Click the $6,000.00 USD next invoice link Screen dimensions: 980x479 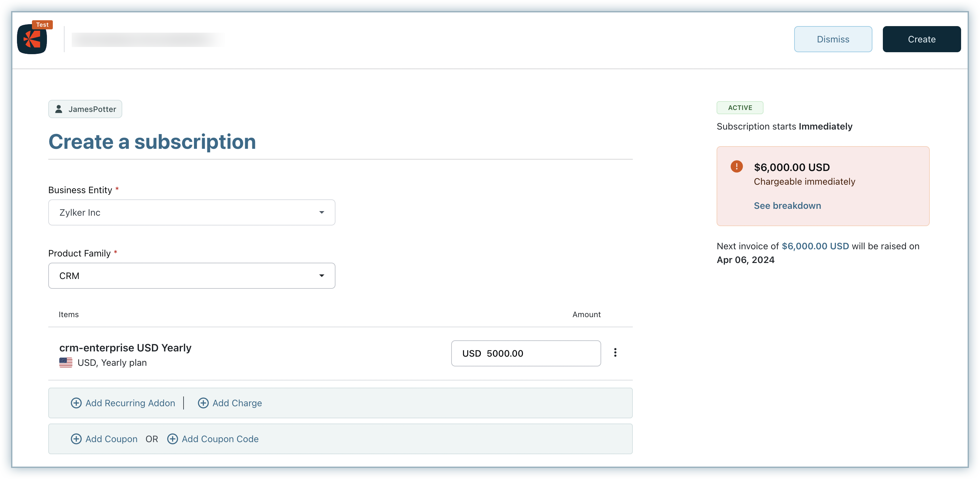pos(815,246)
